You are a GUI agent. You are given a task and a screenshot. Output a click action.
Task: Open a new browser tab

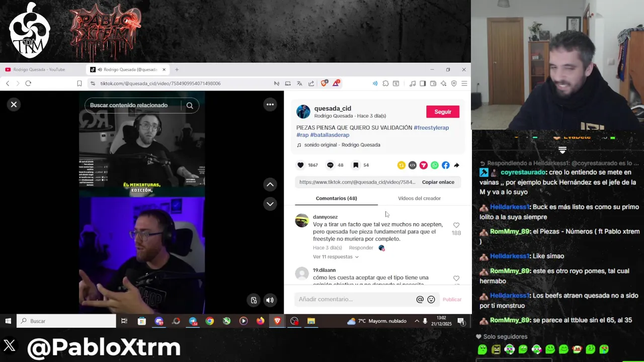pyautogui.click(x=177, y=69)
